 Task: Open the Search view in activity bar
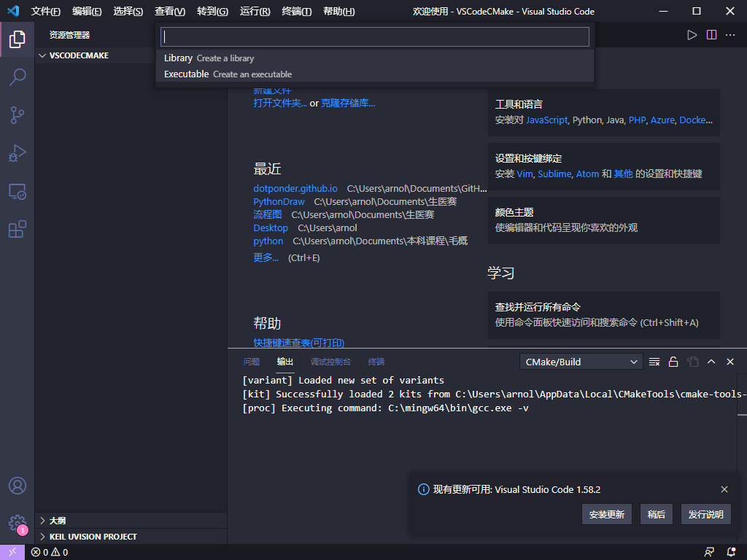pos(18,77)
